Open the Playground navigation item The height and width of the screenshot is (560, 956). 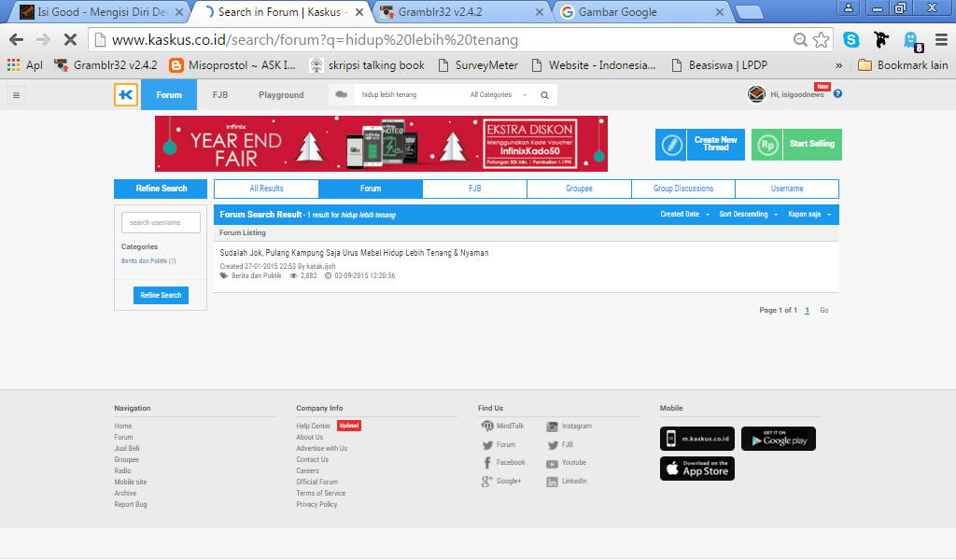coord(281,95)
